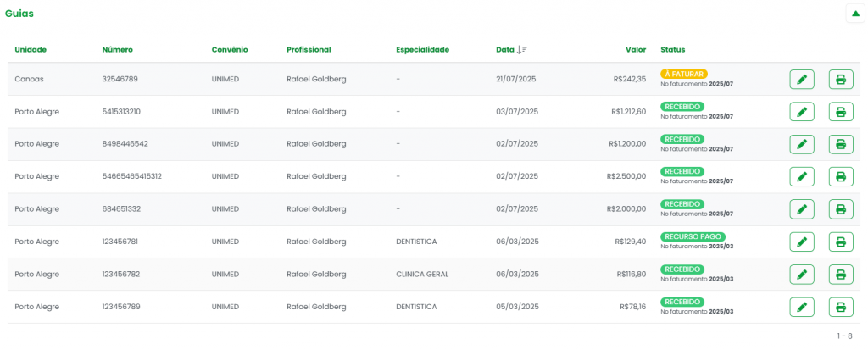The width and height of the screenshot is (868, 350).
Task: Sort by Unidade column header
Action: [x=31, y=49]
